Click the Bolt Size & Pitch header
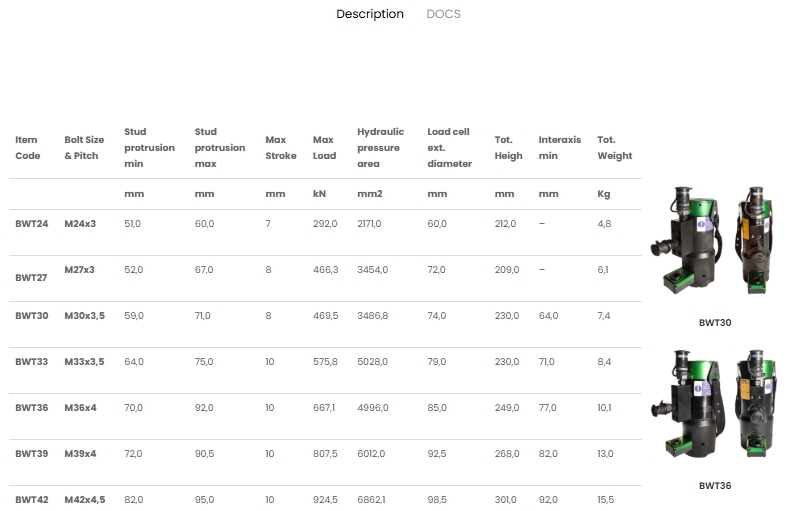 pos(84,148)
